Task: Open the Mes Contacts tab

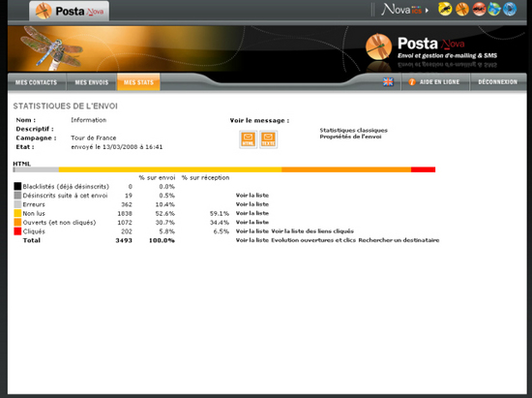Action: pos(37,82)
